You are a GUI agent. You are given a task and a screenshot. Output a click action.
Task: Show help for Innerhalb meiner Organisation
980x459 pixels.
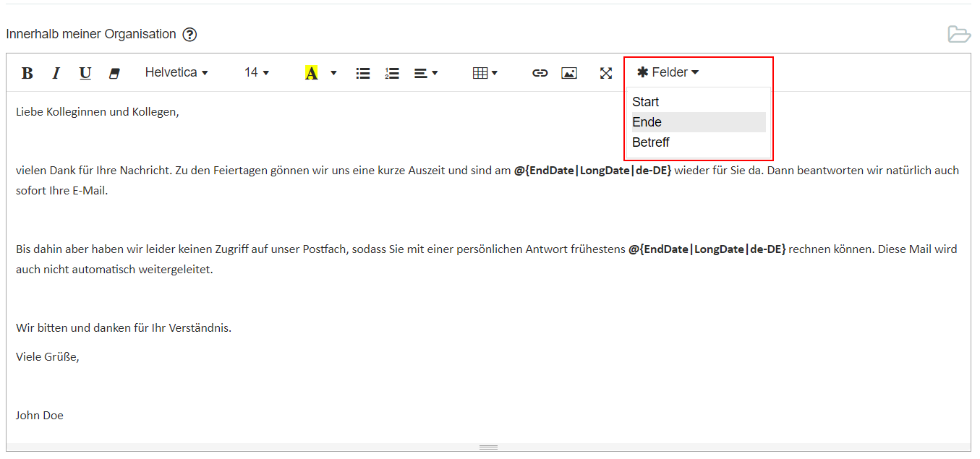[x=189, y=34]
